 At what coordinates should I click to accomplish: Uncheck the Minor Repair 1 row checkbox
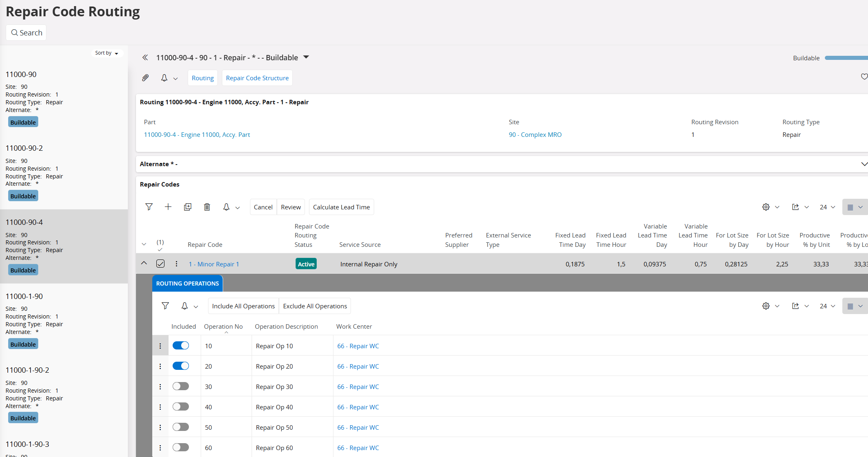[x=160, y=264]
